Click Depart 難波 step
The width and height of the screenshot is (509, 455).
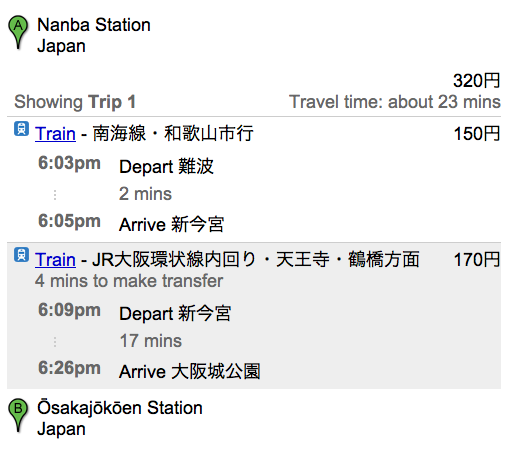(x=166, y=166)
